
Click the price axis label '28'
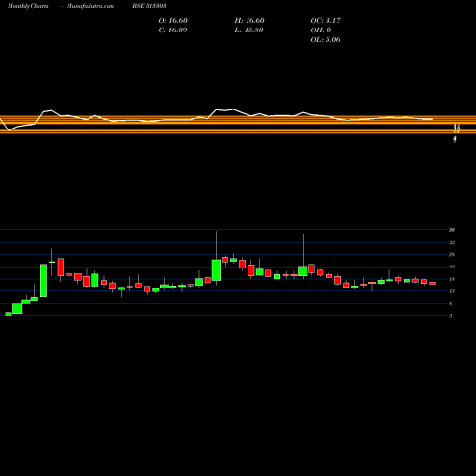[x=452, y=254]
